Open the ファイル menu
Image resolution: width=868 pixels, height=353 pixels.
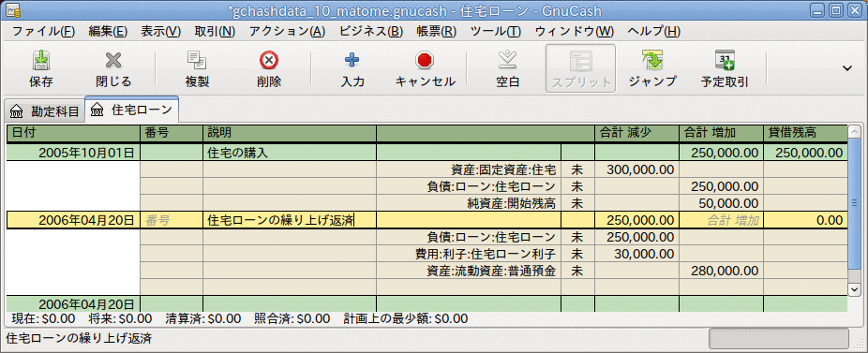click(43, 31)
